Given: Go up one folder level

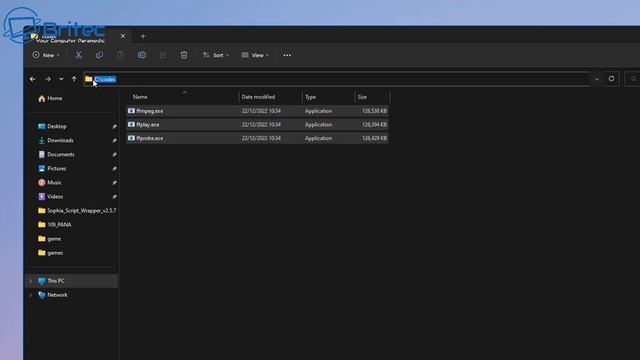Looking at the screenshot, I should (74, 79).
